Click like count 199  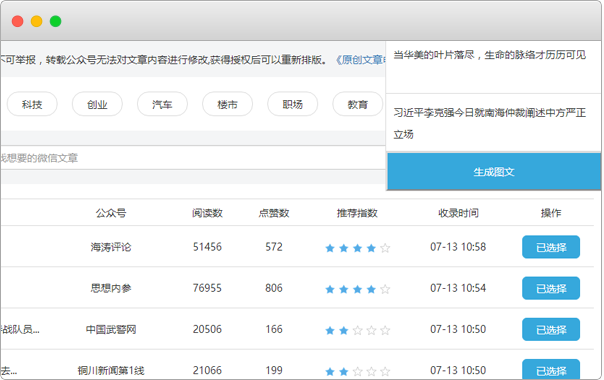coord(274,370)
